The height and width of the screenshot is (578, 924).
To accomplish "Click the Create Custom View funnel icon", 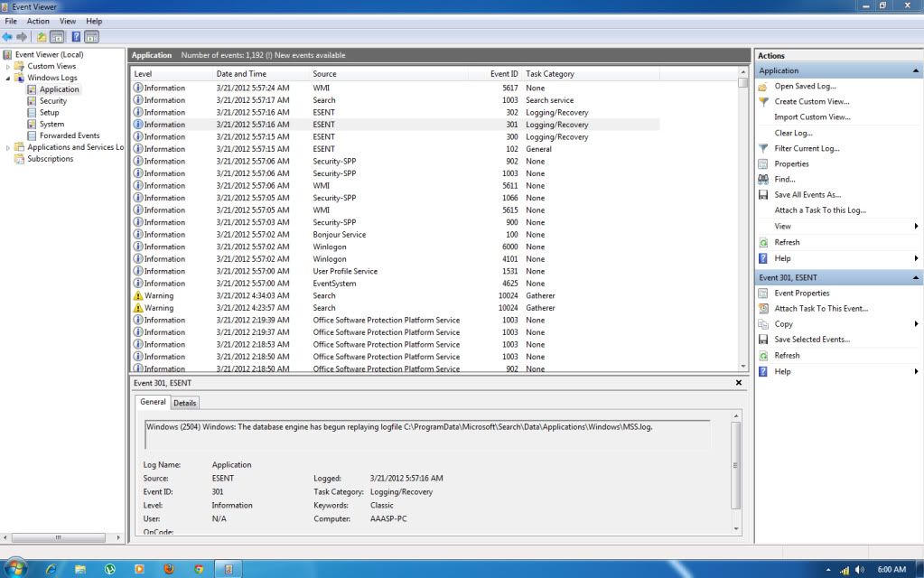I will [763, 102].
